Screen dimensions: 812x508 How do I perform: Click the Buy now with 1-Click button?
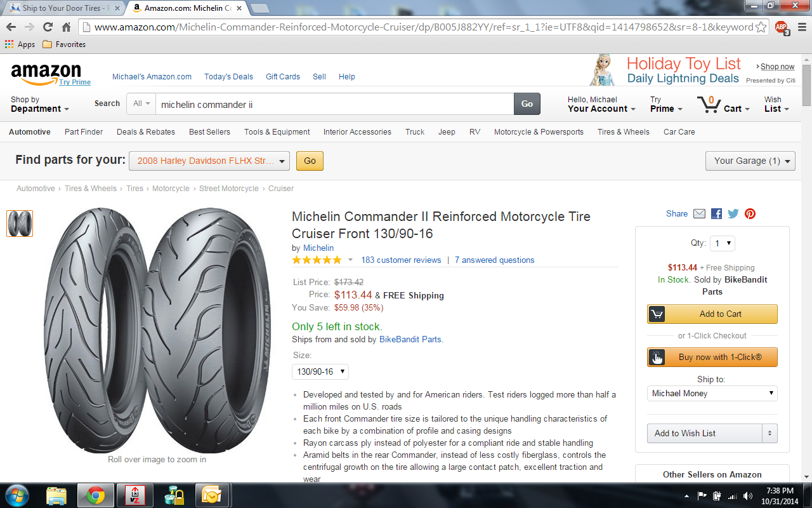tap(712, 357)
